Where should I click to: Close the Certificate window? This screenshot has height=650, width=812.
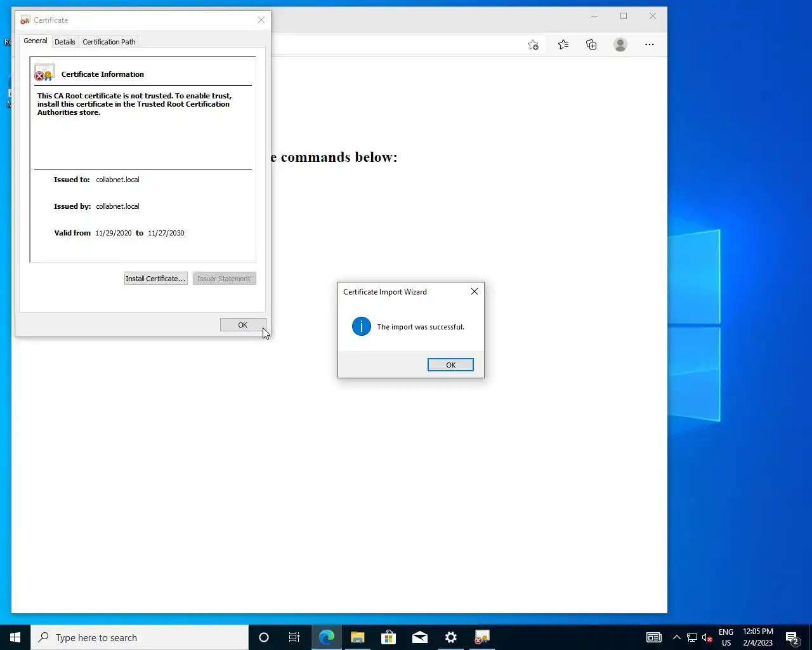(x=261, y=20)
